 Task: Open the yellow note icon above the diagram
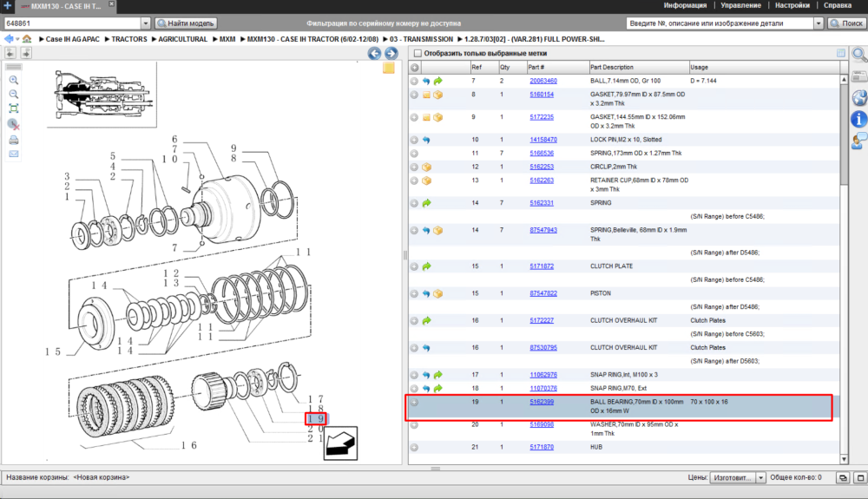click(x=389, y=68)
